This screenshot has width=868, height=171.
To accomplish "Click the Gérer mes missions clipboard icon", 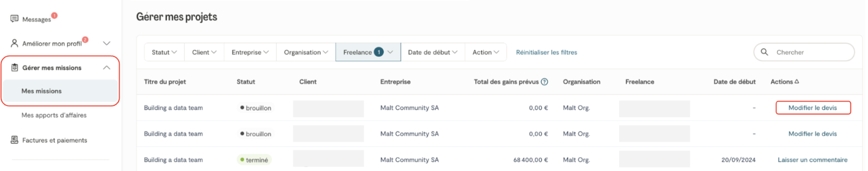I will tap(14, 68).
